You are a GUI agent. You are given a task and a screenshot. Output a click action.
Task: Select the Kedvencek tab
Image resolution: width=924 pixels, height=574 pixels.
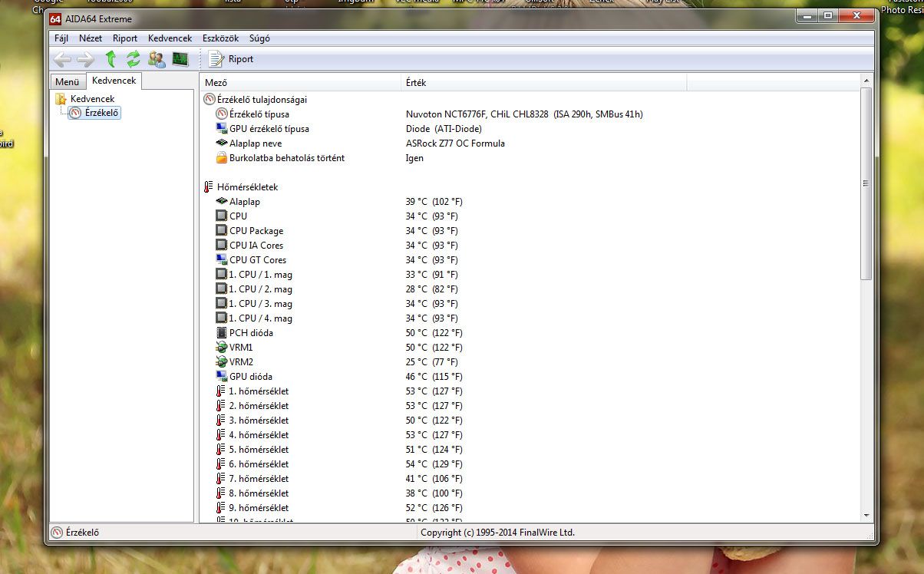114,81
